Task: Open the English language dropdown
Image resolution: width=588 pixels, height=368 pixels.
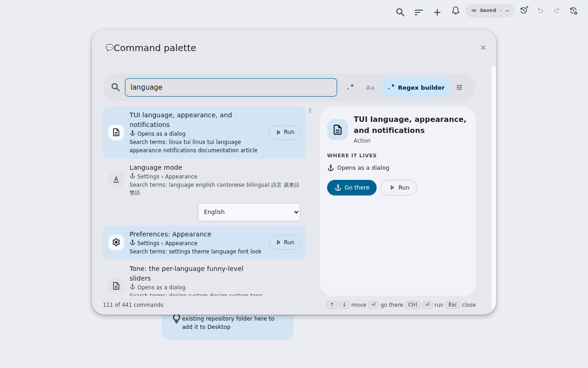Action: (249, 212)
